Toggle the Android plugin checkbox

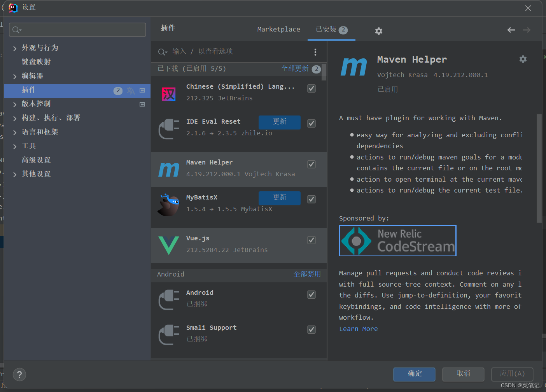[311, 294]
